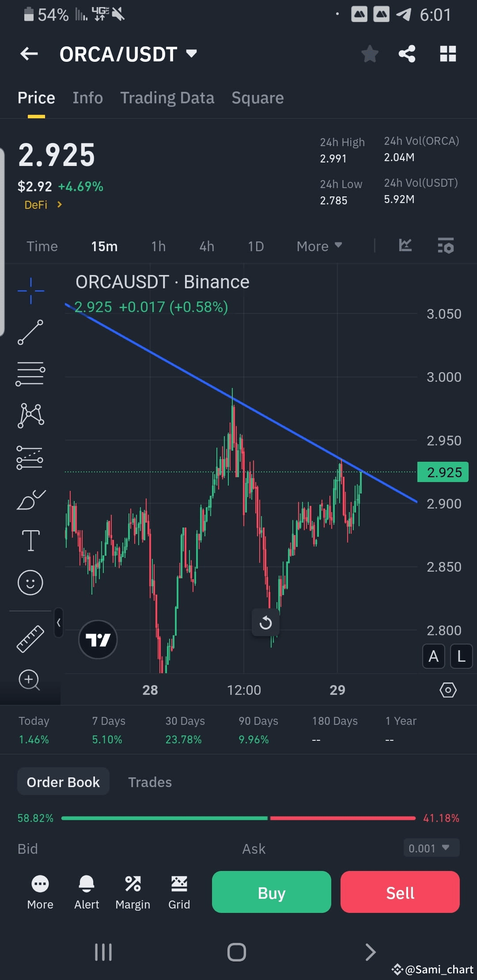Tap the green bid ratio bar
Viewport: 477px width, 980px height.
point(164,818)
